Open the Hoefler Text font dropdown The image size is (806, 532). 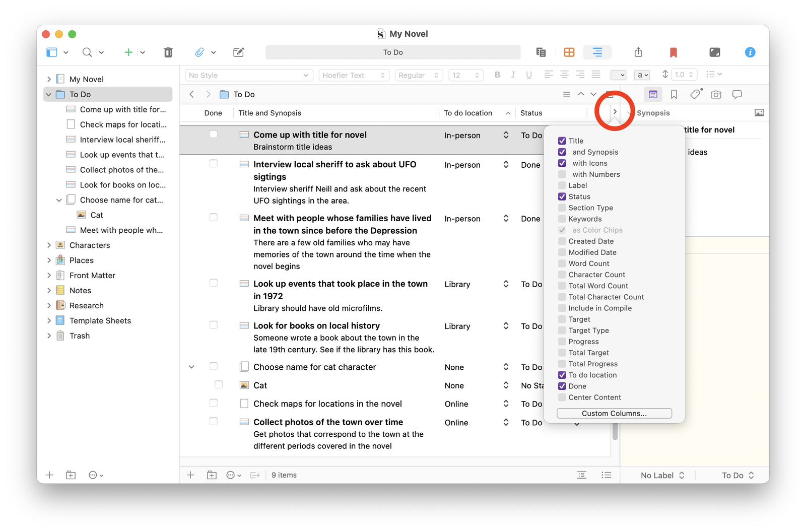[353, 76]
